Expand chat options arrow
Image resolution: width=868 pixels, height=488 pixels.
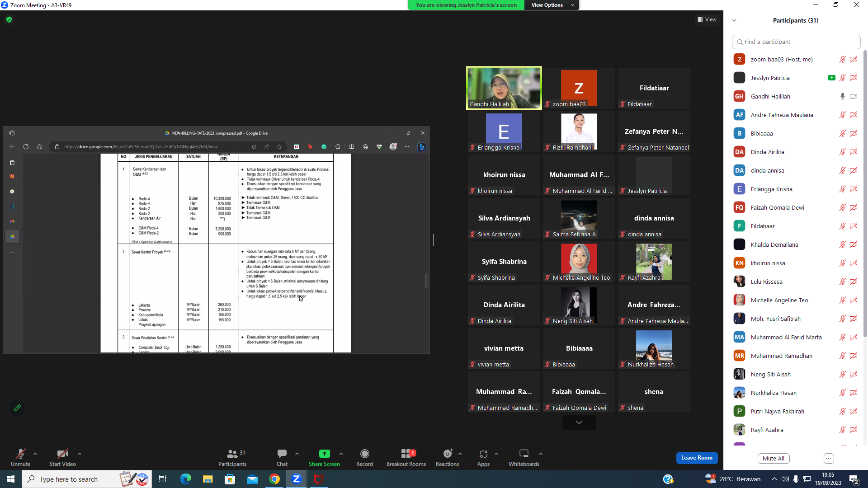[x=297, y=454]
